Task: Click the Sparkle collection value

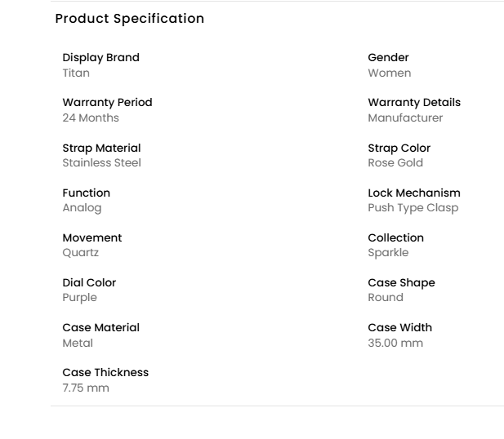Action: tap(388, 253)
